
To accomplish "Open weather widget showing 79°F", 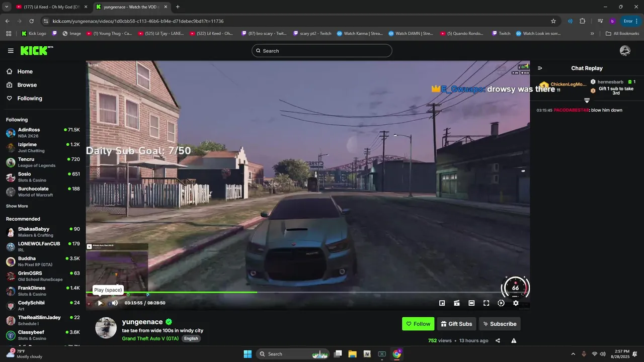I will (x=24, y=354).
